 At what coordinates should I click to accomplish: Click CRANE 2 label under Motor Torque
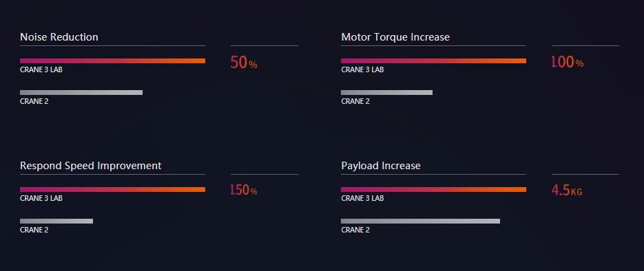355,101
